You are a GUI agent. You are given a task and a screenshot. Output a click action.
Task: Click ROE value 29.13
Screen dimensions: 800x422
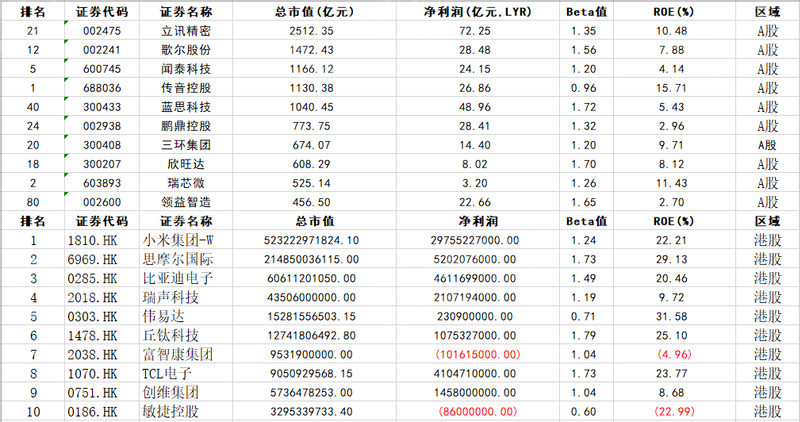tap(672, 259)
